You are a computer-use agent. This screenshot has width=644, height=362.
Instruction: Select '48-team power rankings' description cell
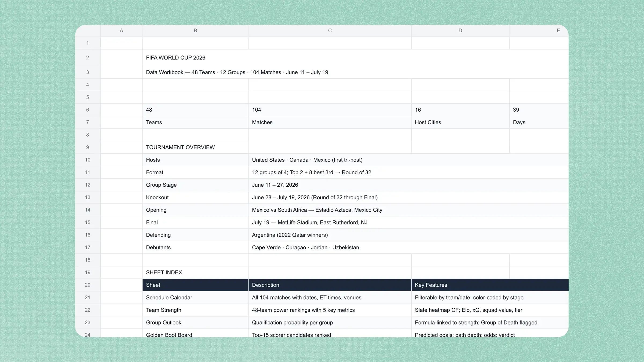(330, 310)
